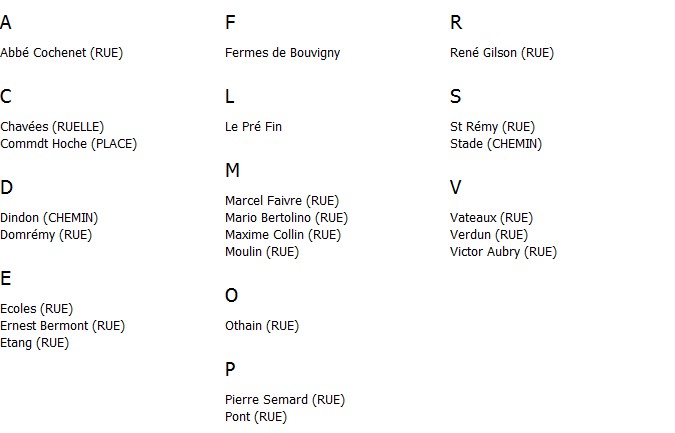675x433 pixels.
Task: Open Stade (CHEMIN) entry
Action: [x=496, y=144]
